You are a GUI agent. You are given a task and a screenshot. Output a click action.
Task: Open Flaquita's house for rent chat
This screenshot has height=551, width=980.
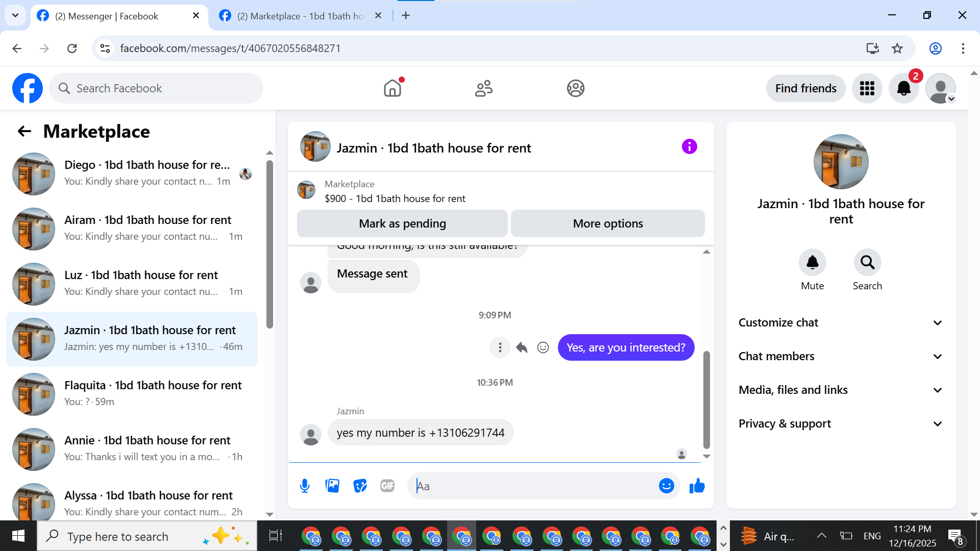[132, 394]
